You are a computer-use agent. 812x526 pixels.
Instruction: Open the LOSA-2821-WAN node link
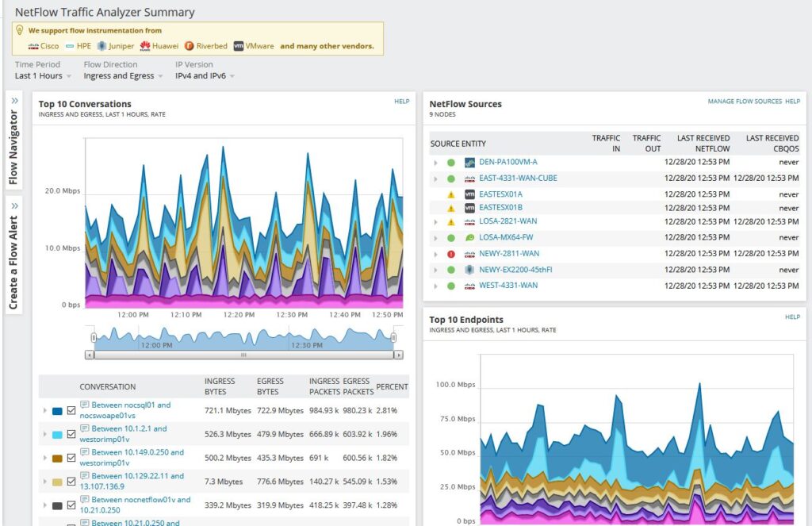coord(509,221)
